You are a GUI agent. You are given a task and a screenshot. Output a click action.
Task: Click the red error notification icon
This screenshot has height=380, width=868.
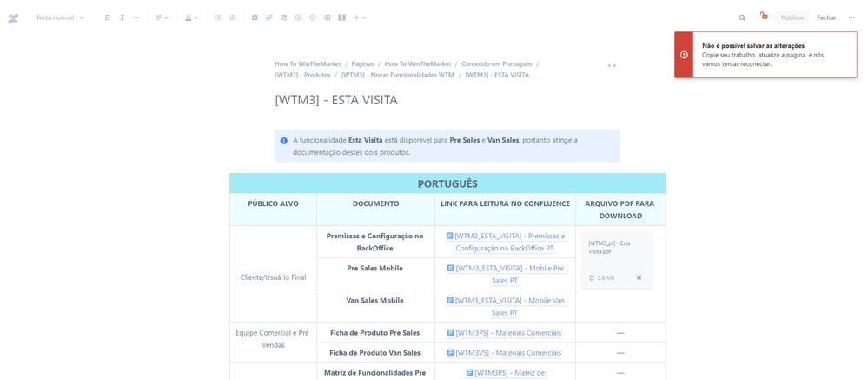point(684,54)
